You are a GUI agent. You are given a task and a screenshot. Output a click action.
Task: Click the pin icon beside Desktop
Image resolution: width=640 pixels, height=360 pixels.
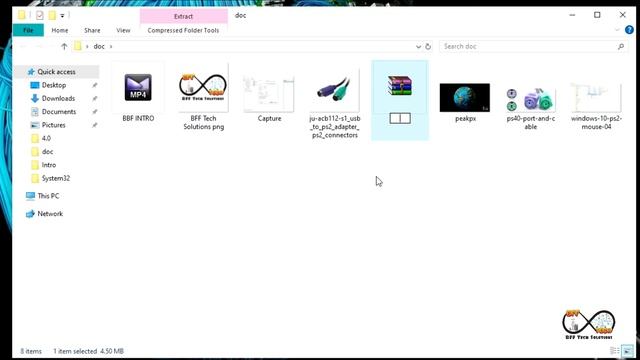(x=95, y=85)
